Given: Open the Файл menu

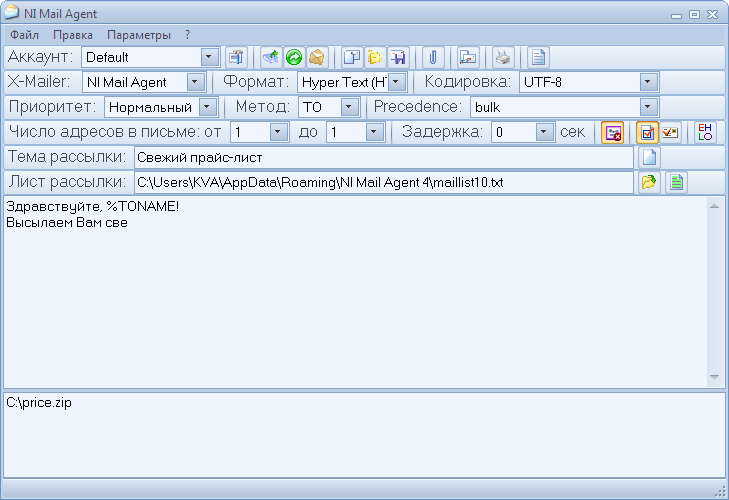Looking at the screenshot, I should [25, 35].
